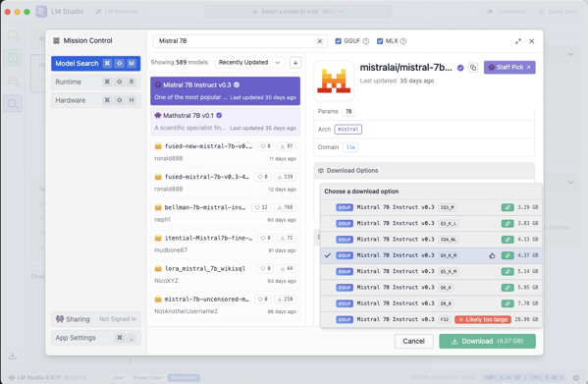This screenshot has width=588, height=384.
Task: Open the GGUF help question mark
Action: [x=365, y=41]
